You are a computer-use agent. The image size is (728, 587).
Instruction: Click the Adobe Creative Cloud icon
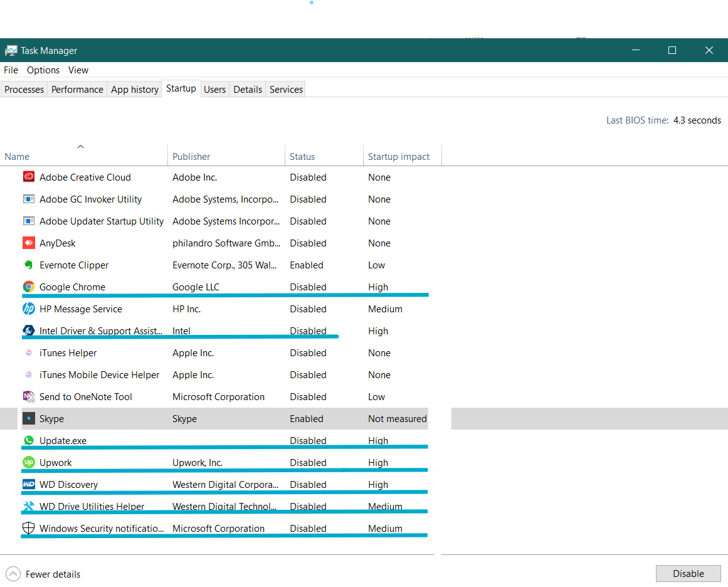tap(28, 177)
